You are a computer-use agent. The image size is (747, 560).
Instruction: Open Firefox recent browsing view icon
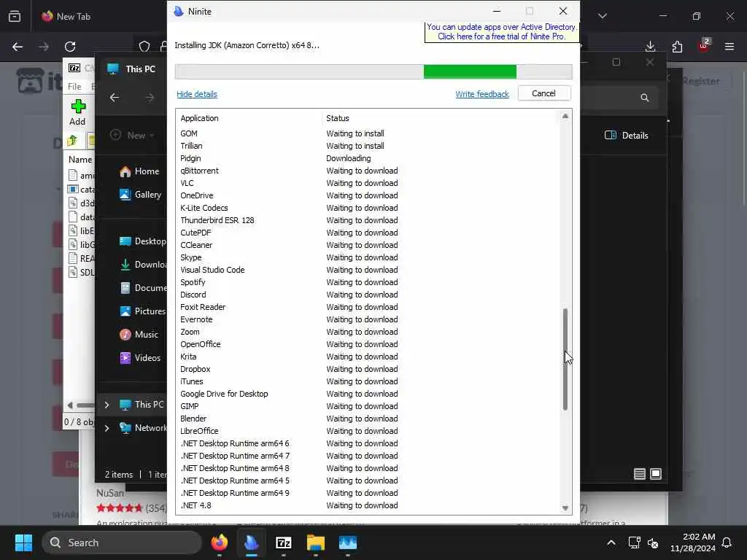15,16
